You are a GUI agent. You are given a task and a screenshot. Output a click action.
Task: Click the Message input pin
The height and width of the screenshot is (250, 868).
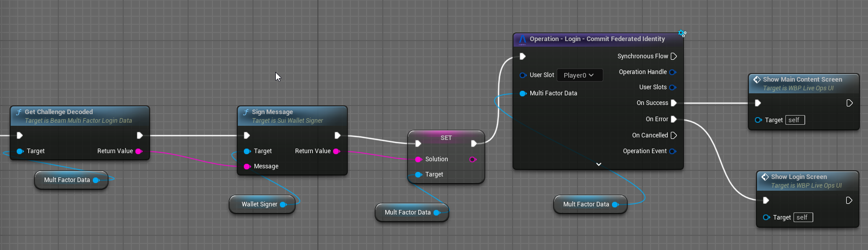click(247, 166)
